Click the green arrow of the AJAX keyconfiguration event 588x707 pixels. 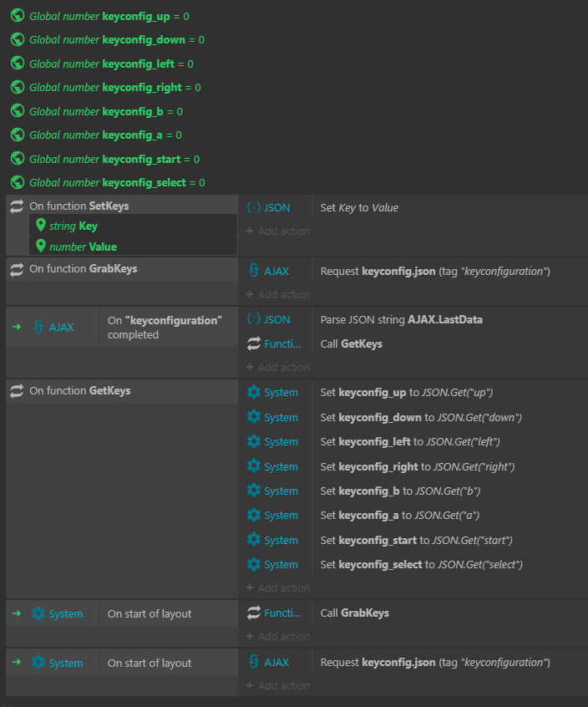[x=17, y=327]
